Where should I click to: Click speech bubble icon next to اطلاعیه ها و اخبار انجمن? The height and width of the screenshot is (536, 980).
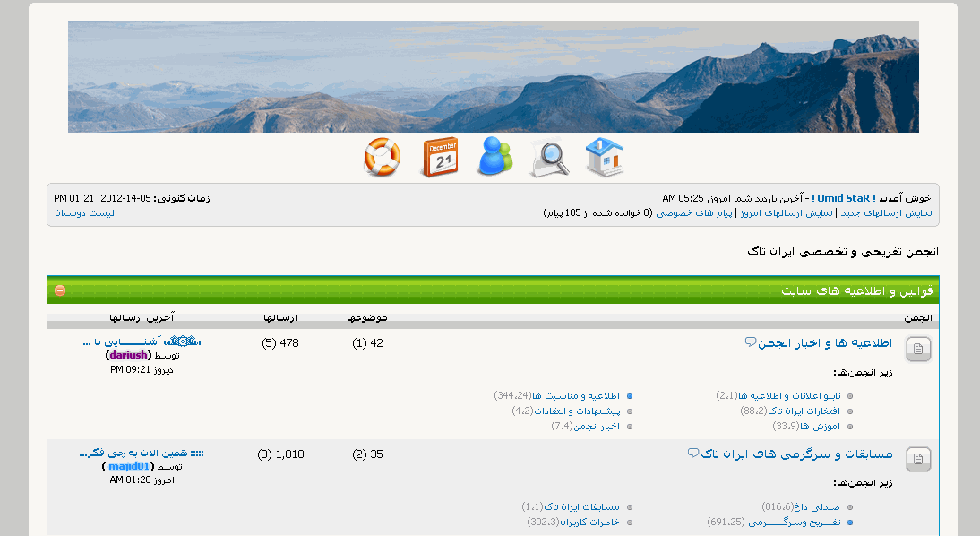tap(751, 342)
